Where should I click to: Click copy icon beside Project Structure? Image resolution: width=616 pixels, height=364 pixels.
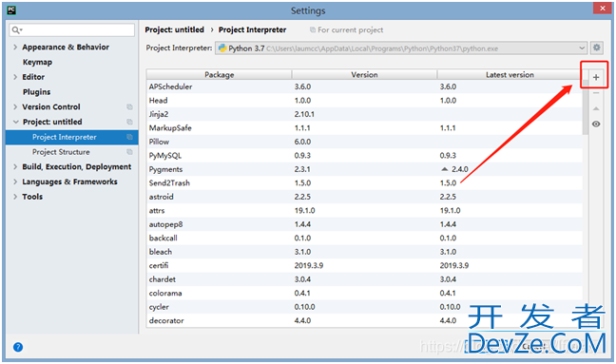129,151
